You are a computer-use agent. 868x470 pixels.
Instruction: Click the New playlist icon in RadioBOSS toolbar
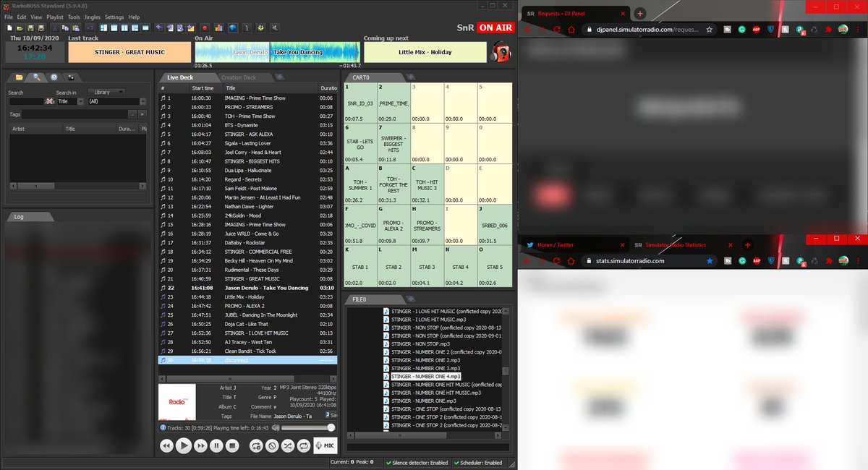[9, 27]
